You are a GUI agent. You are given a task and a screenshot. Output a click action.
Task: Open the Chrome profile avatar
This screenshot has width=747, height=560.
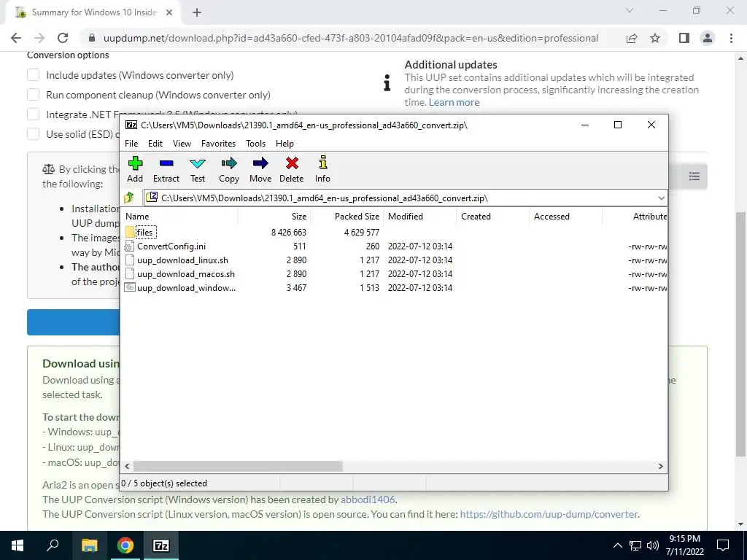[x=708, y=38]
